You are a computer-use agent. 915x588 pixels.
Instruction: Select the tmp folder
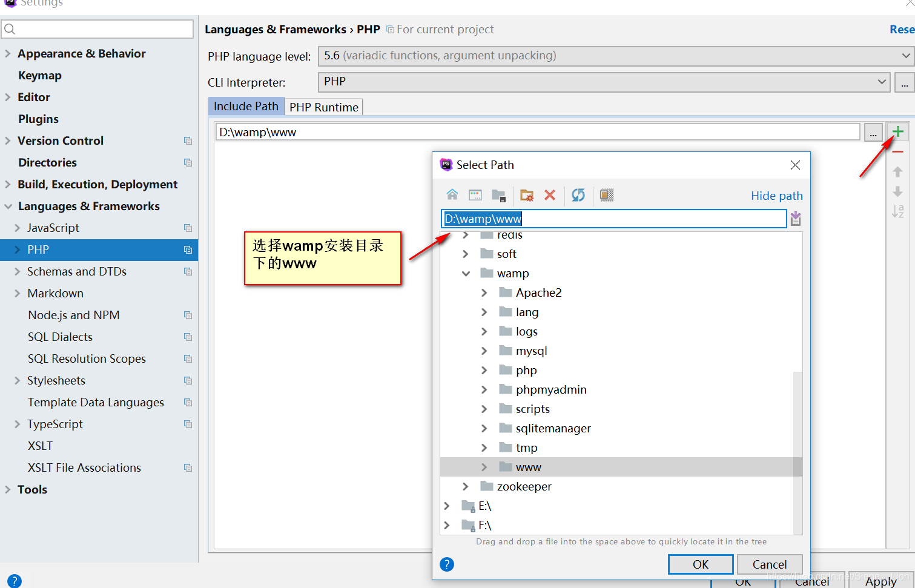[526, 448]
